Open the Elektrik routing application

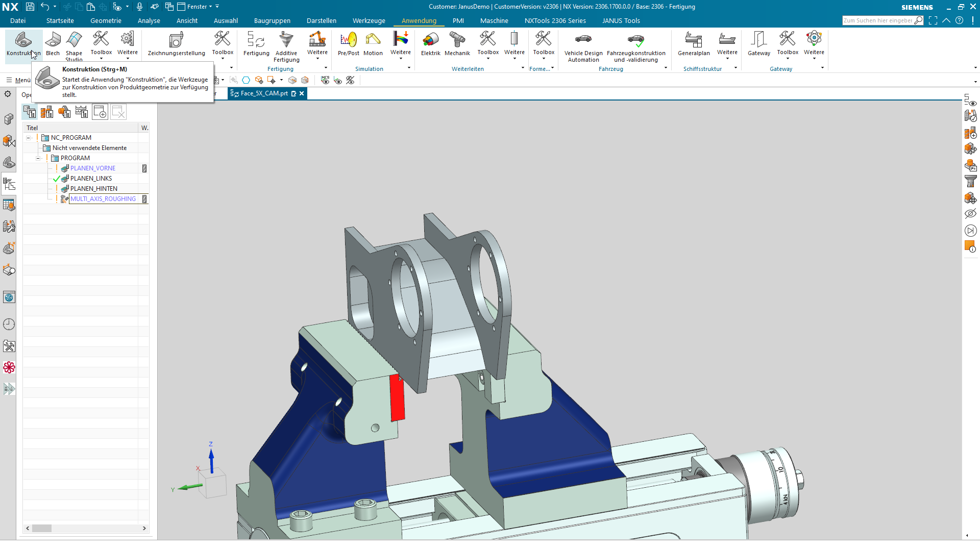[431, 44]
